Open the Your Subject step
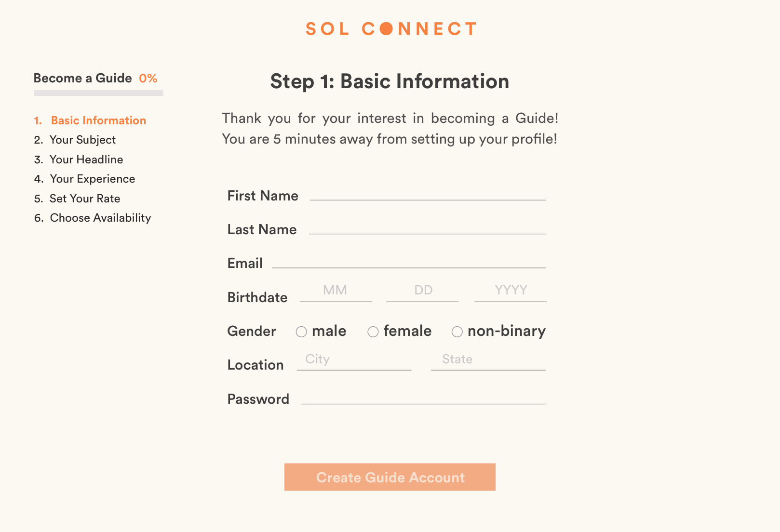 point(82,140)
